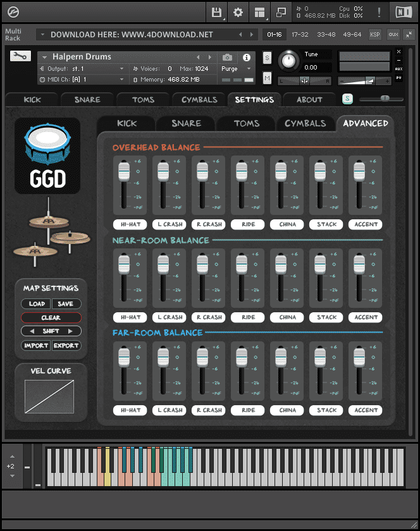The image size is (420, 531).
Task: Open the main KICK tab
Action: tap(32, 100)
